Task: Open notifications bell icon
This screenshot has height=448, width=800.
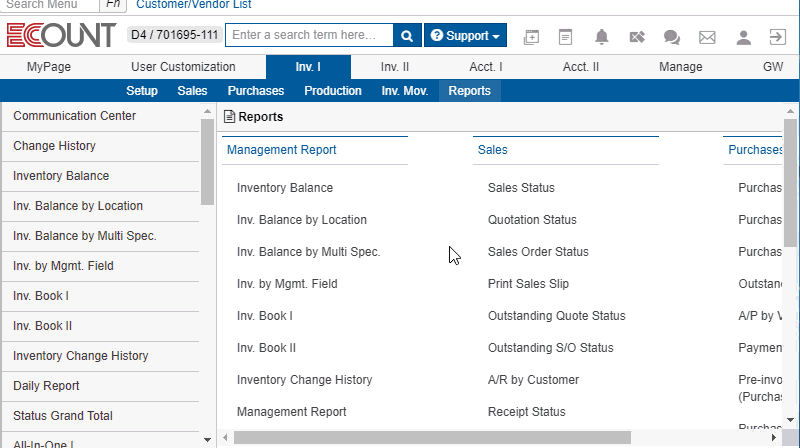Action: 602,37
